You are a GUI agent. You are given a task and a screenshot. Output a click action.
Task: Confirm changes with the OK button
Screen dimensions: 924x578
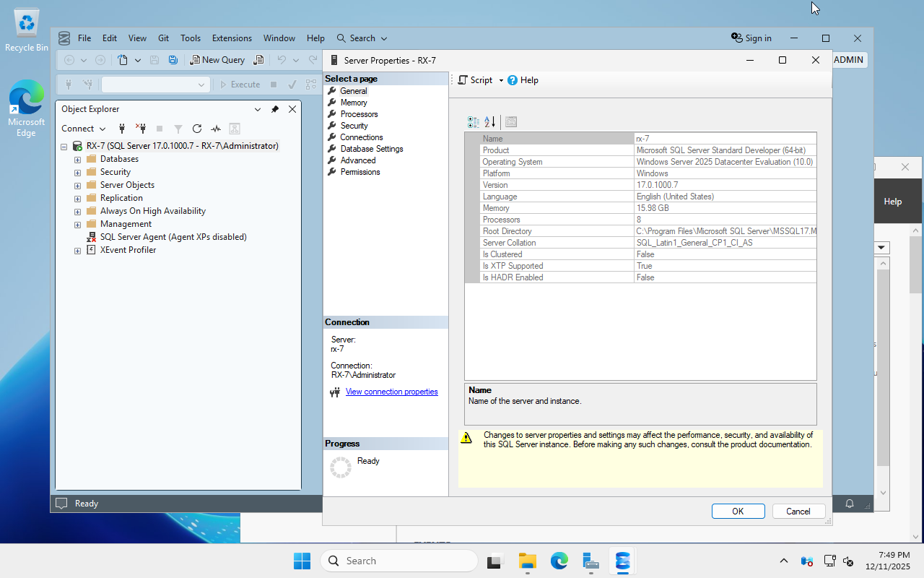tap(738, 511)
